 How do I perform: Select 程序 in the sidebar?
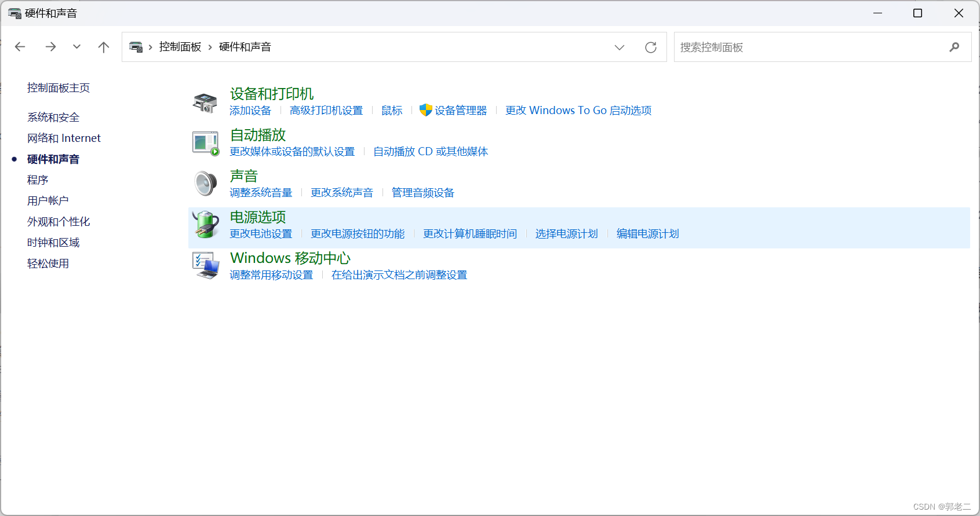point(38,180)
